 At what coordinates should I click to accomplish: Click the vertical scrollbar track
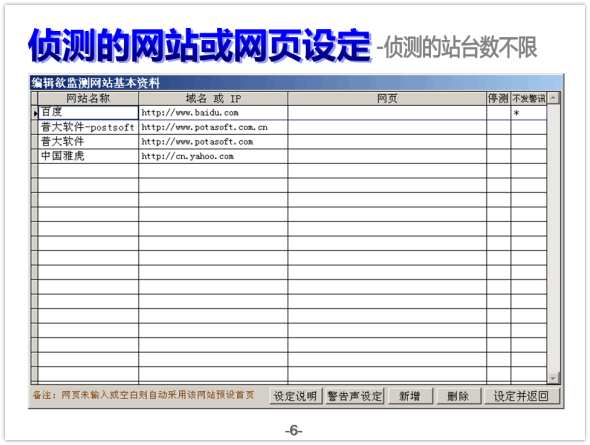[x=553, y=238]
